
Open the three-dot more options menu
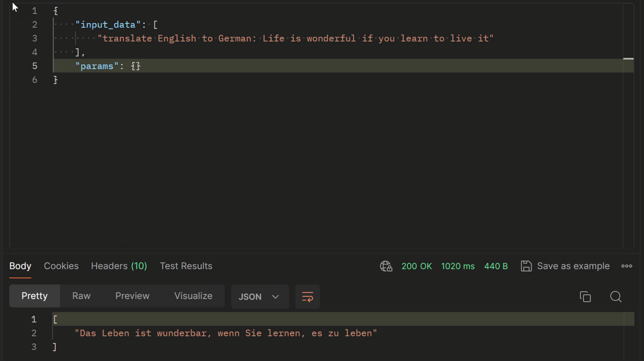coord(626,266)
